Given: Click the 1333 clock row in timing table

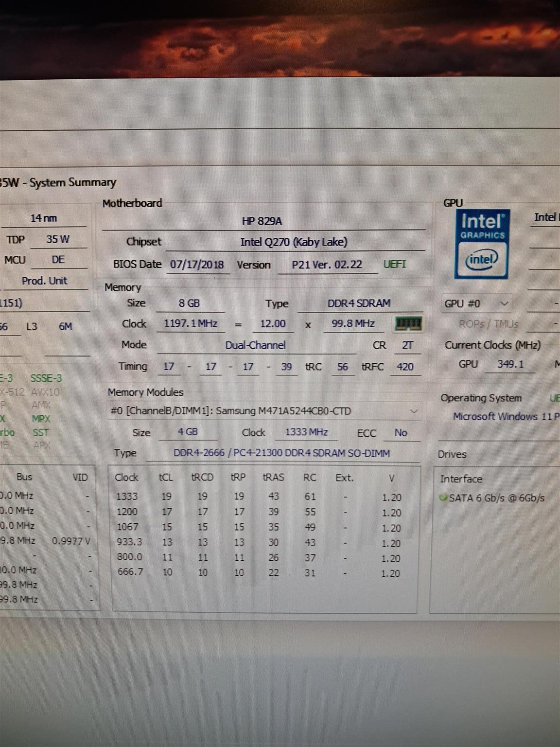Looking at the screenshot, I should pos(127,497).
